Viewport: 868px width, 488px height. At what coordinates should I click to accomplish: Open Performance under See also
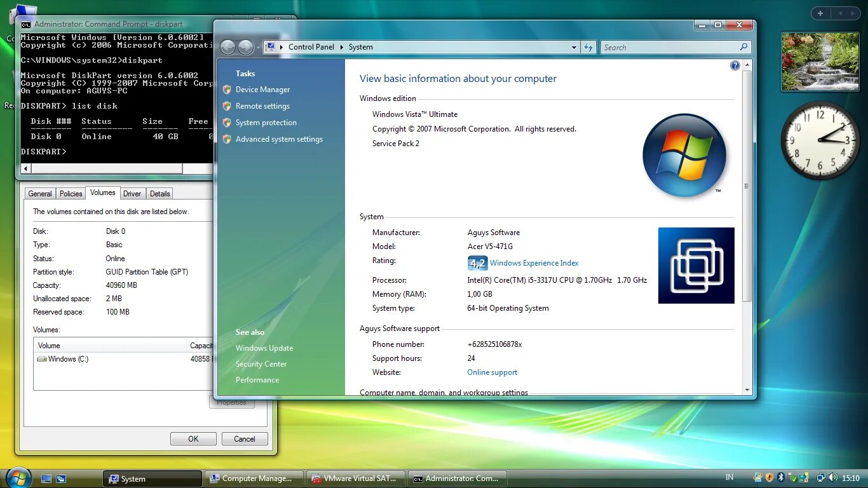click(x=257, y=380)
